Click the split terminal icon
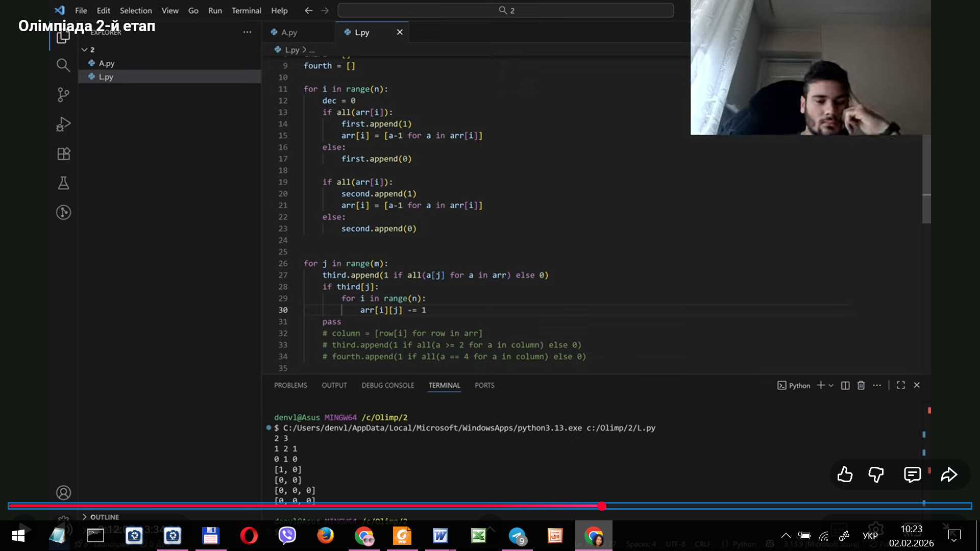 click(845, 385)
